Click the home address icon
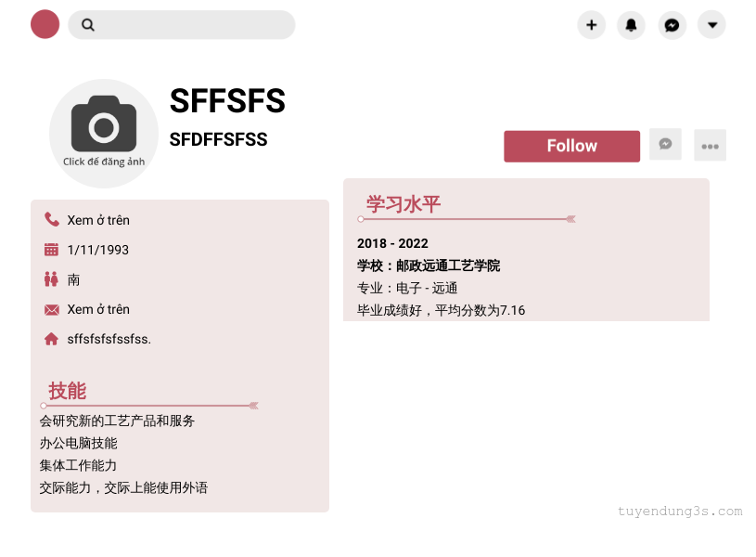 pos(52,339)
